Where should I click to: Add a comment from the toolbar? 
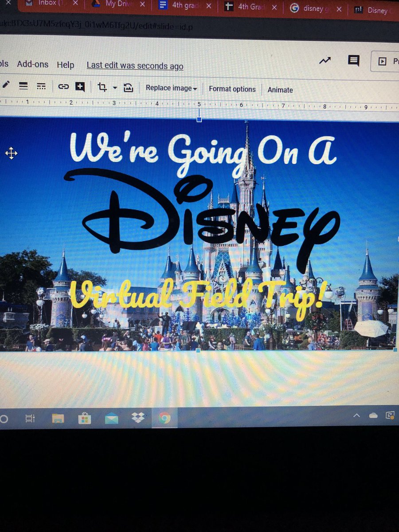point(80,86)
